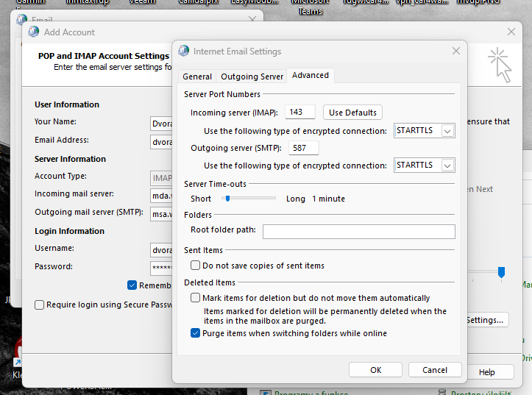Click the Add Account window title icon
The height and width of the screenshot is (395, 532).
click(x=34, y=32)
